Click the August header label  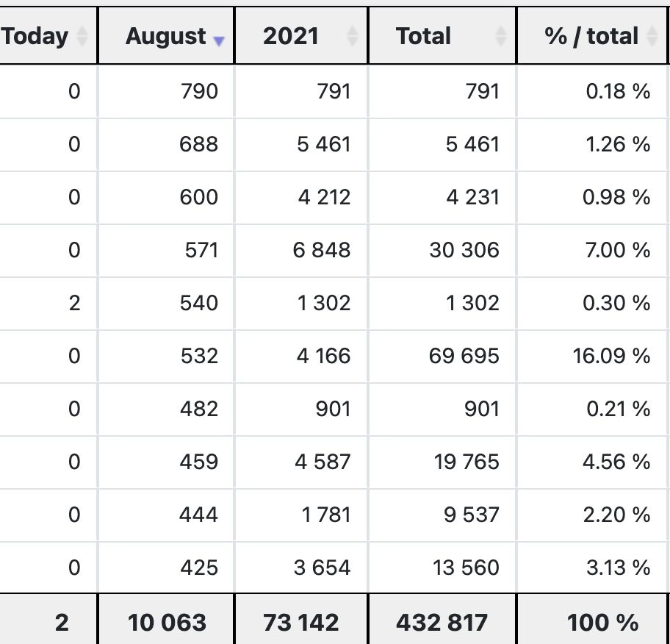pos(166,37)
